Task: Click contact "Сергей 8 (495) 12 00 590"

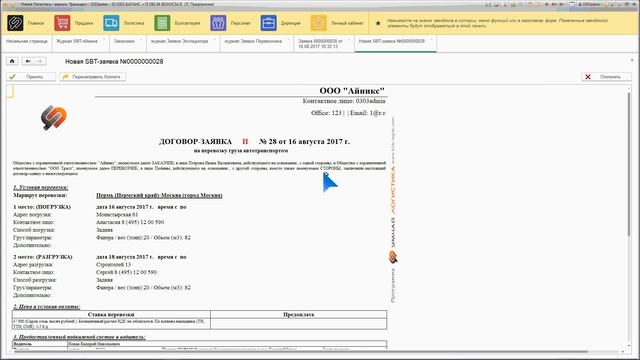Action: tap(127, 272)
